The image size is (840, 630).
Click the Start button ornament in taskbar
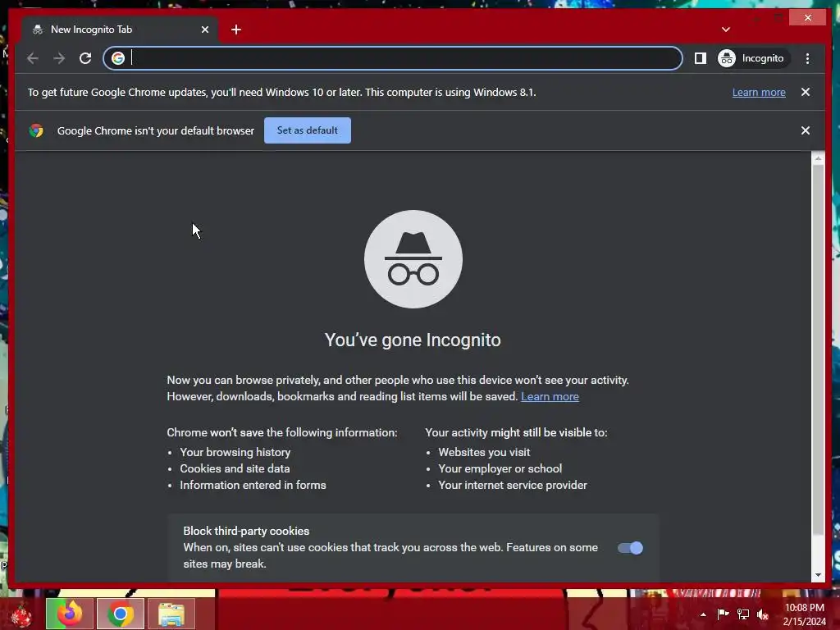click(x=21, y=615)
